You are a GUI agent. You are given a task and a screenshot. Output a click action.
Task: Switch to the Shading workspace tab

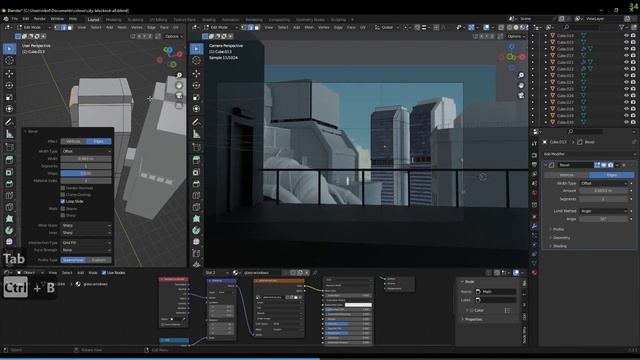pos(209,20)
